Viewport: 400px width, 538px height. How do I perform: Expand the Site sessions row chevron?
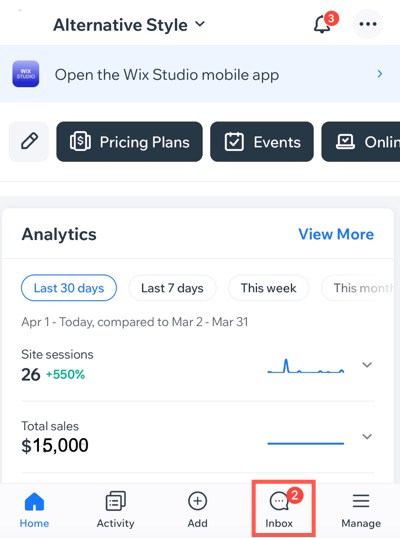[367, 365]
